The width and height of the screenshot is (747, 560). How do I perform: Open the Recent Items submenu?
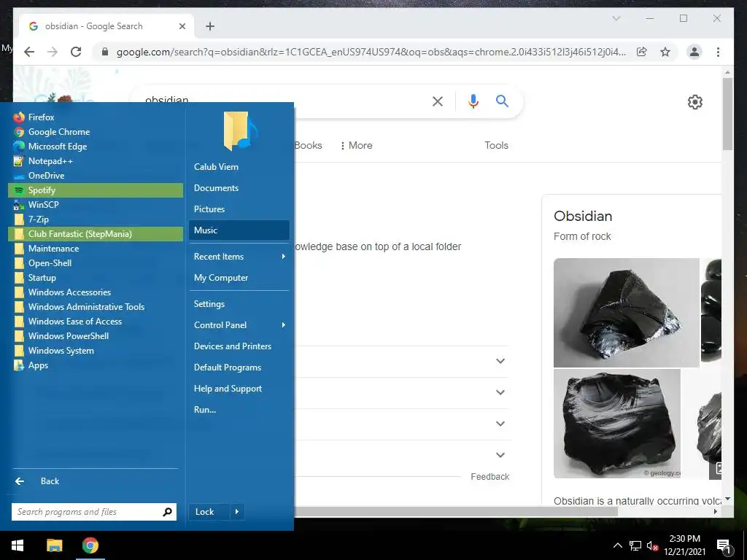click(x=239, y=257)
